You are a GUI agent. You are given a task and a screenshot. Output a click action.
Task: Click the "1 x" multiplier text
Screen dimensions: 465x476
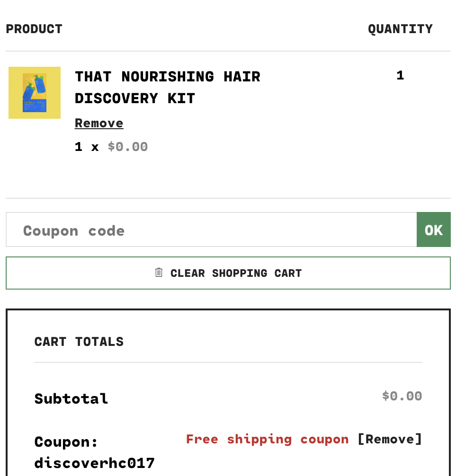point(87,147)
